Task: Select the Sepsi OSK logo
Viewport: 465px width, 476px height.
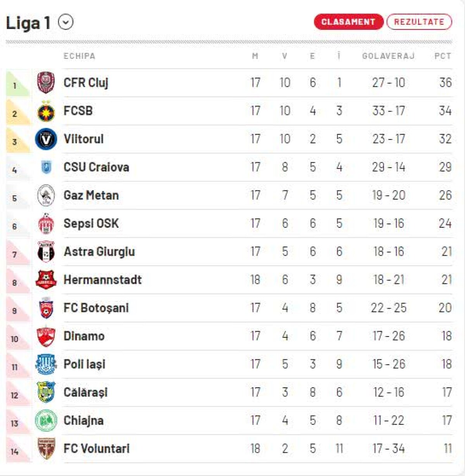Action: point(46,223)
